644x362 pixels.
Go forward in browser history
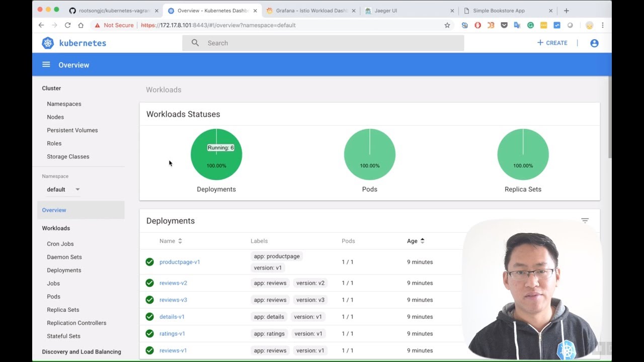click(54, 25)
